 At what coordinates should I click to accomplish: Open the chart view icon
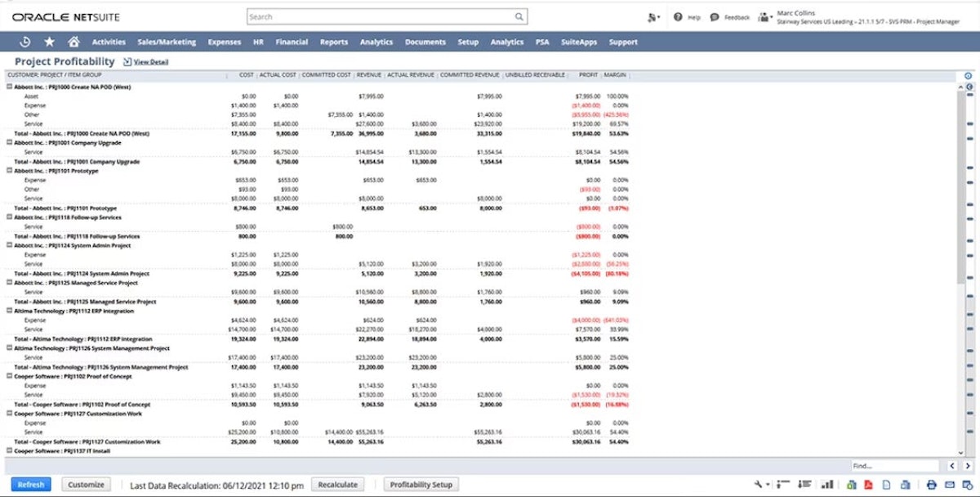click(x=827, y=484)
